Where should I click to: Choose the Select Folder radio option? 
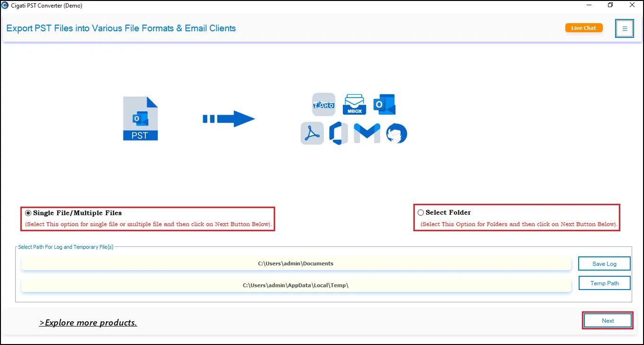click(420, 213)
